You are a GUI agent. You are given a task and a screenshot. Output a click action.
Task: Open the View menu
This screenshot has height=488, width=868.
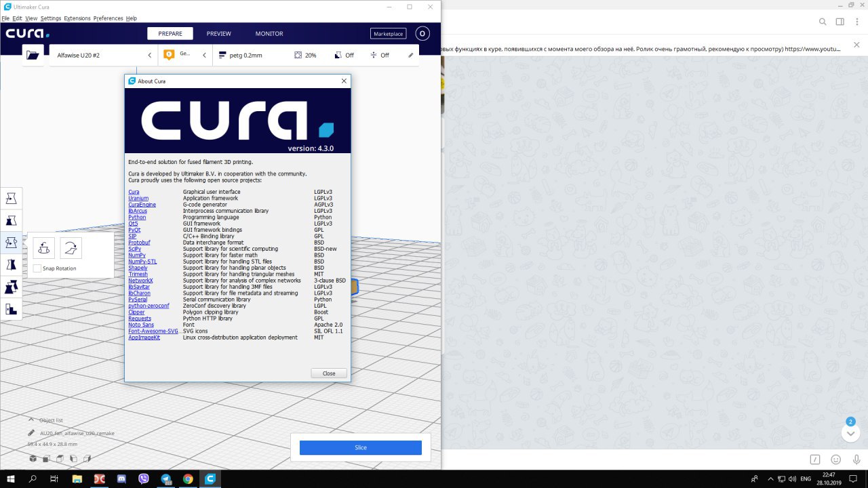pos(31,18)
